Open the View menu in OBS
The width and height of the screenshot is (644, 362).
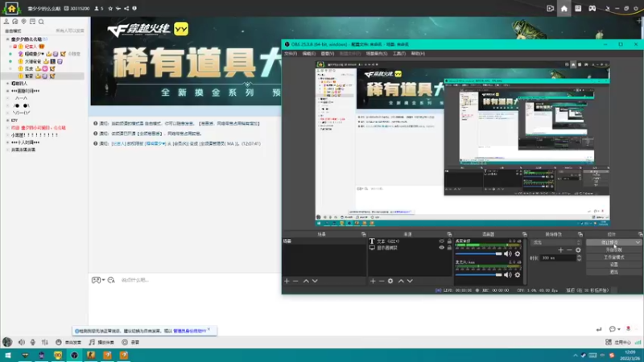(x=328, y=53)
